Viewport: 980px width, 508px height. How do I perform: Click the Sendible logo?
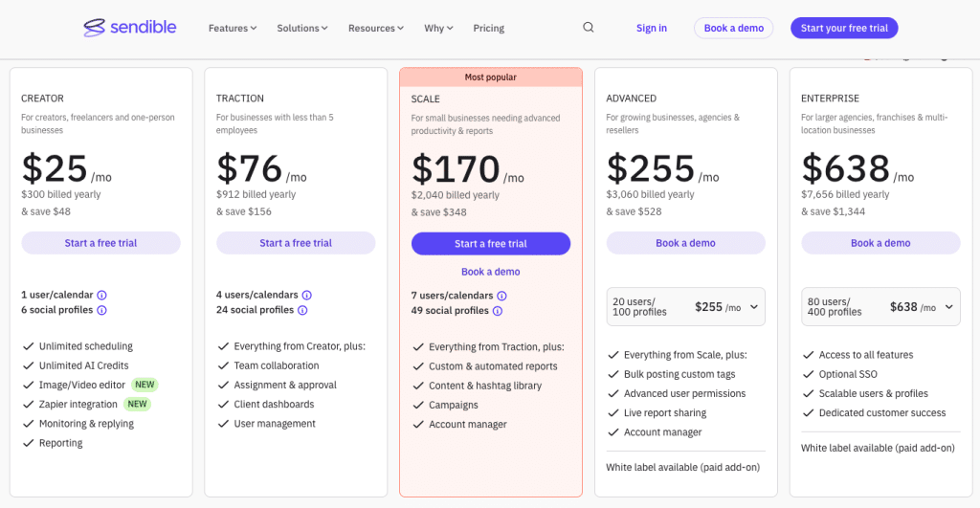click(130, 28)
